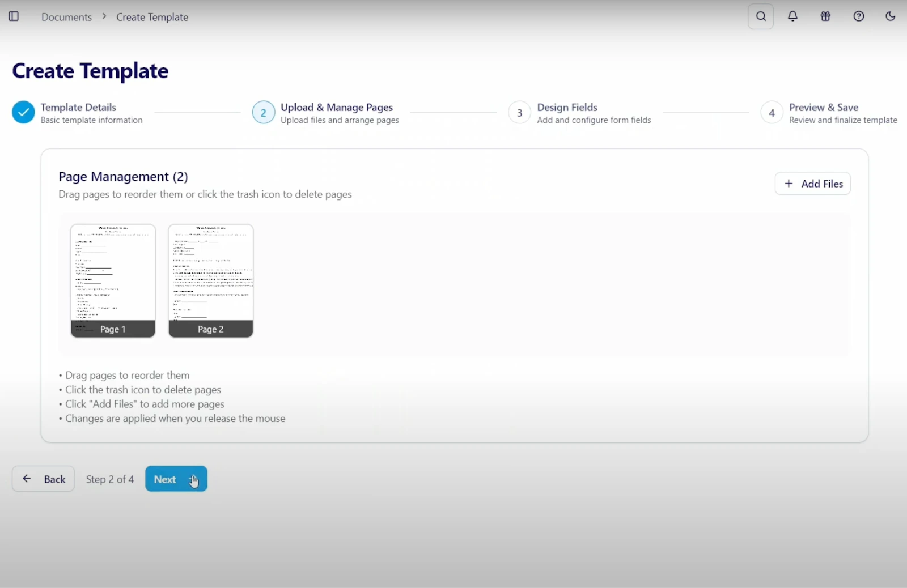Viewport: 907px width, 588px height.
Task: Click the step 2 circle indicator
Action: point(263,113)
